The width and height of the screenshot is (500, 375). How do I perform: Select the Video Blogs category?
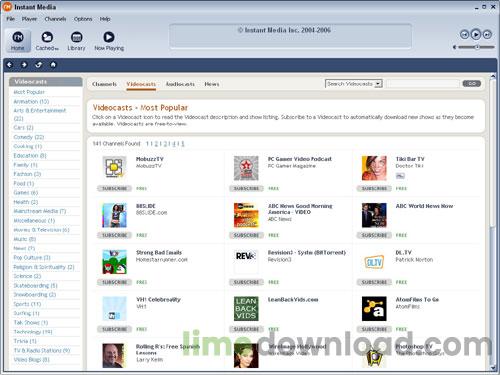pyautogui.click(x=31, y=360)
